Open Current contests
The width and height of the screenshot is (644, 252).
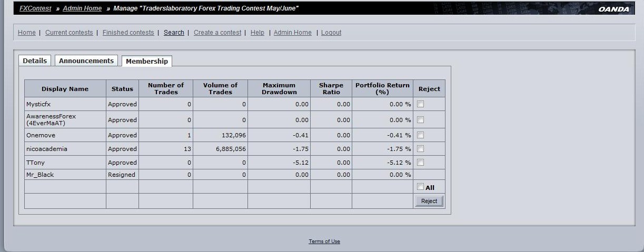pos(69,33)
